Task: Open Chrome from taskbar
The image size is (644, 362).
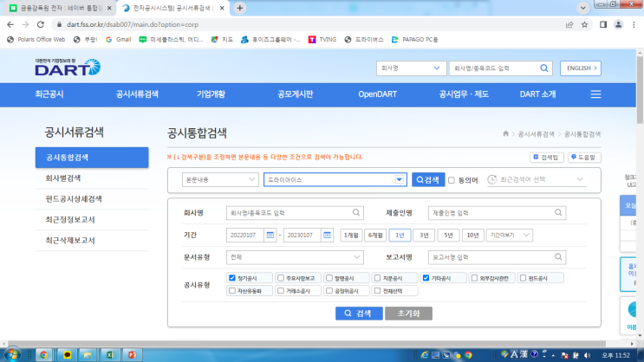Action: [43, 354]
